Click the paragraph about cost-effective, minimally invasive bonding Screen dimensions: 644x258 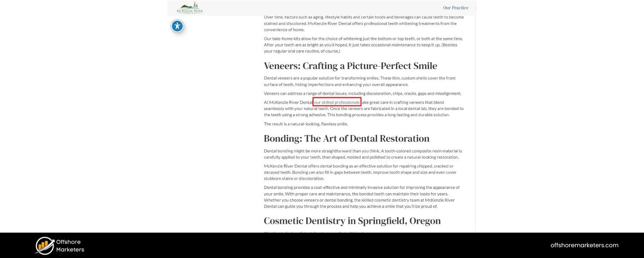click(361, 197)
